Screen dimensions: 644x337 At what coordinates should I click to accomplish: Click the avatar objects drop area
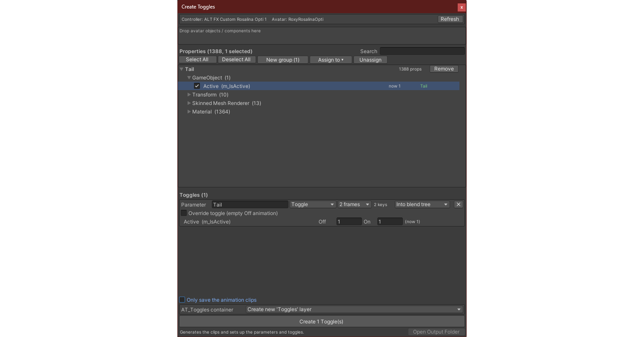[x=322, y=36]
